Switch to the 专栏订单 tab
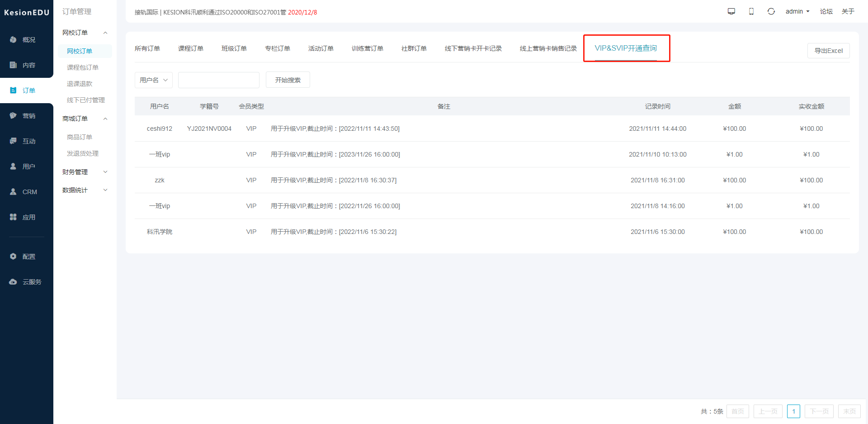This screenshot has height=424, width=868. [278, 48]
